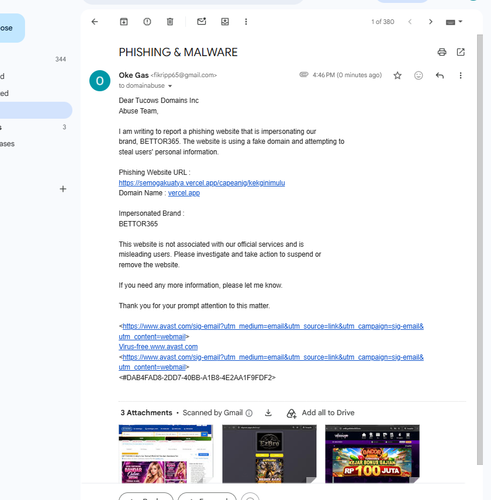This screenshot has width=491, height=500.
Task: Select the highlighted sidebar folder
Action: (36, 110)
